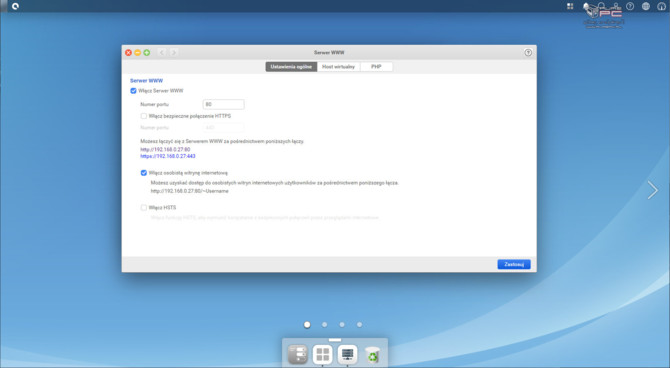Open the web server dock icon

(347, 354)
